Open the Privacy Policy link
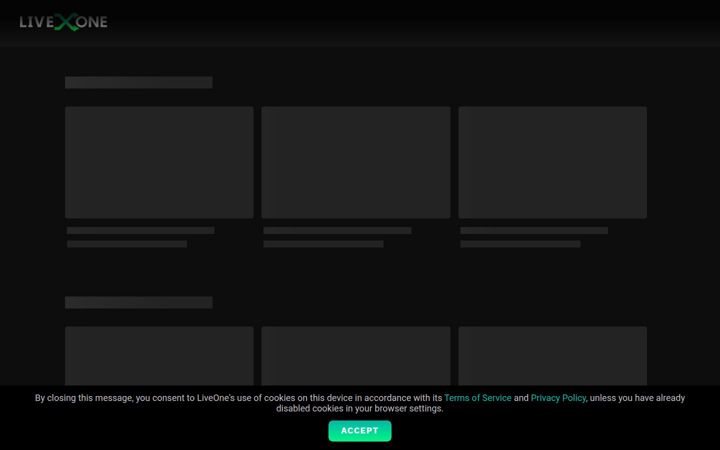The image size is (720, 450). coord(558,398)
